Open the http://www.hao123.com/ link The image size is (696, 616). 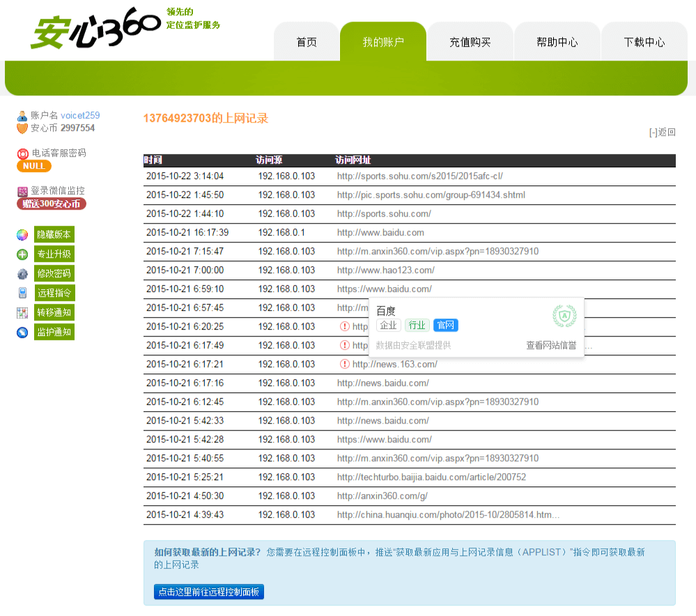(386, 270)
